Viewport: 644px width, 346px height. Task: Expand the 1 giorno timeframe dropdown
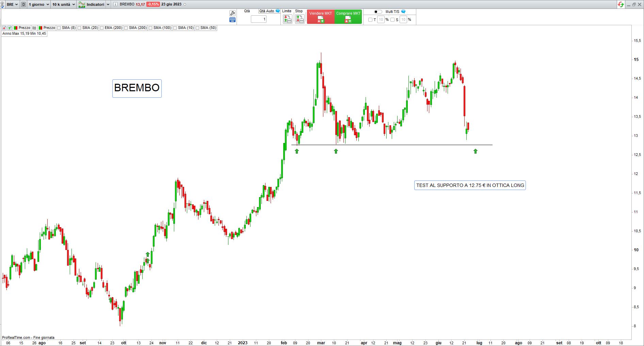coord(38,4)
